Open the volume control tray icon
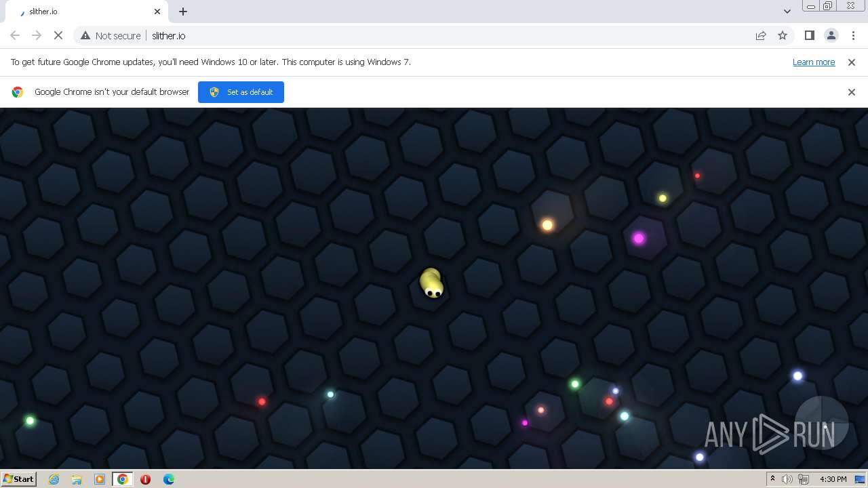The height and width of the screenshot is (488, 868). [x=787, y=479]
